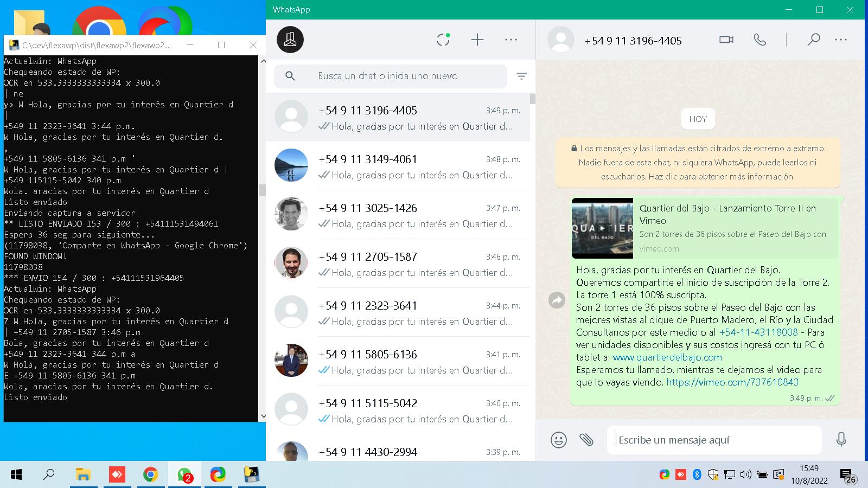Open volume control in system tray
The width and height of the screenshot is (868, 488).
pos(746,475)
